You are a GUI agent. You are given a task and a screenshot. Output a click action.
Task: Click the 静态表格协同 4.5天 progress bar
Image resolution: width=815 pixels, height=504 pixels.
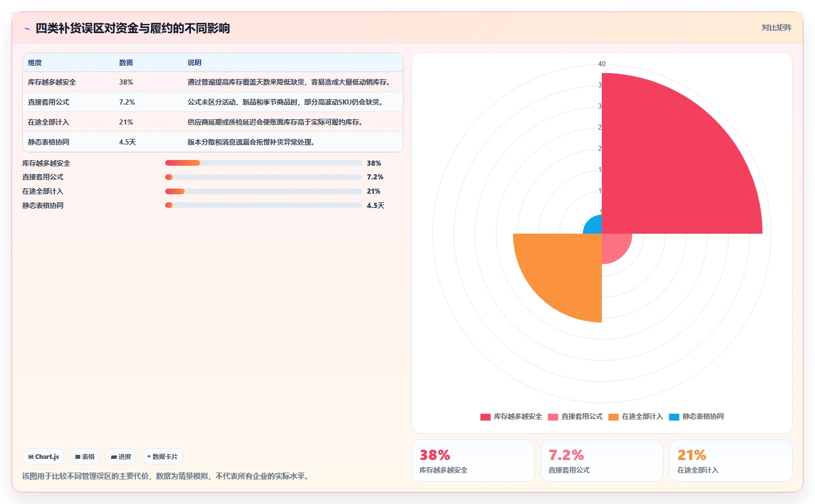[263, 206]
